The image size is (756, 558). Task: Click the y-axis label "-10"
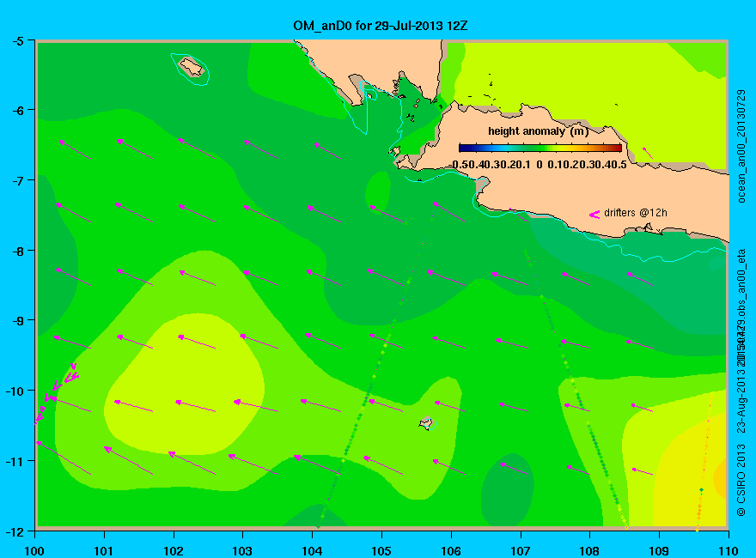click(15, 391)
